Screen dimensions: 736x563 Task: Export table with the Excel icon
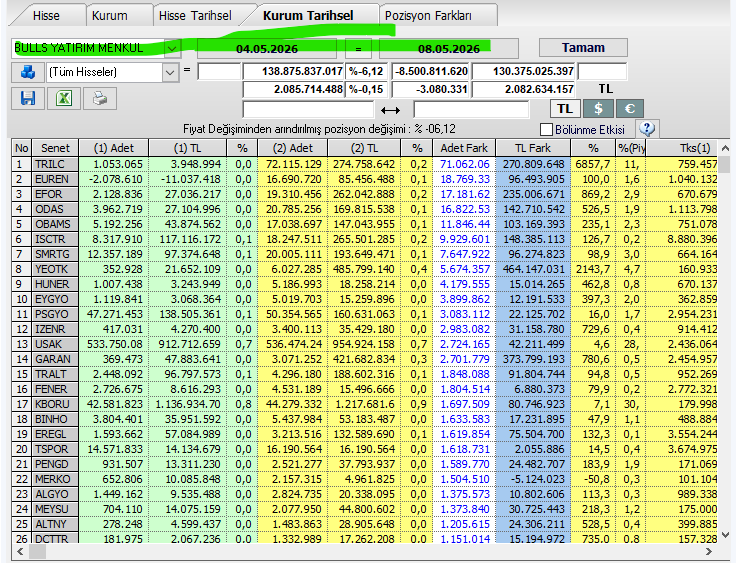(64, 99)
